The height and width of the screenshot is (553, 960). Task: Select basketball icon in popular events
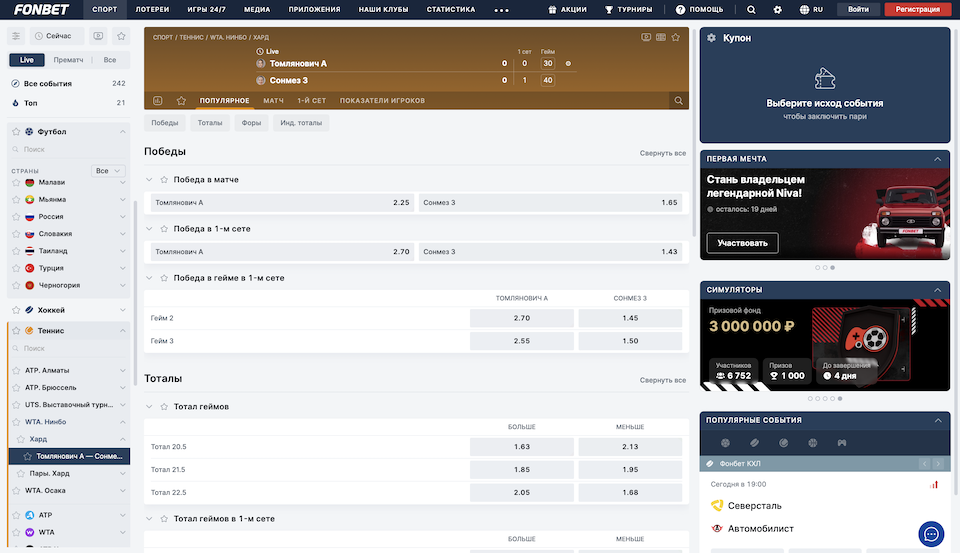[812, 443]
